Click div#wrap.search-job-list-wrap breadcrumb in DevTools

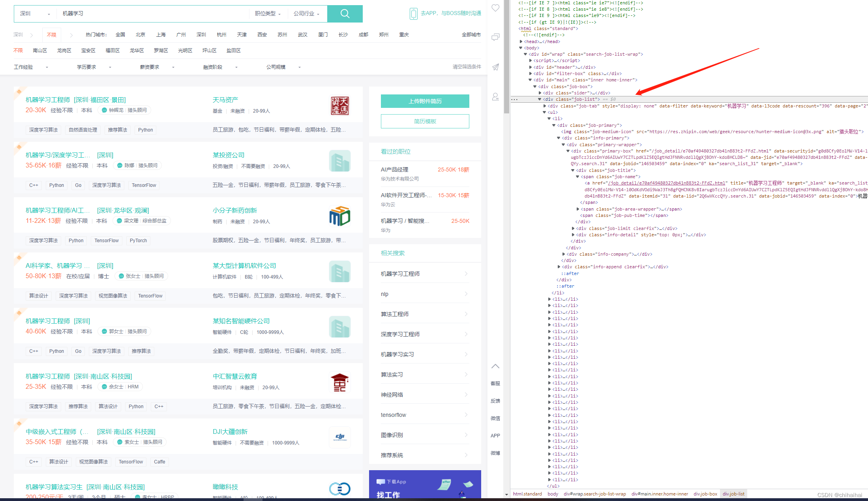pos(594,494)
